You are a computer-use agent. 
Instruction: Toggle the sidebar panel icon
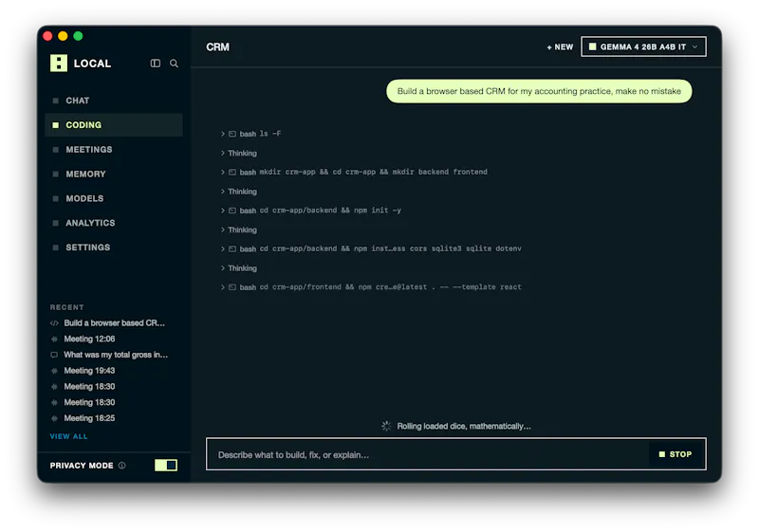pyautogui.click(x=156, y=64)
